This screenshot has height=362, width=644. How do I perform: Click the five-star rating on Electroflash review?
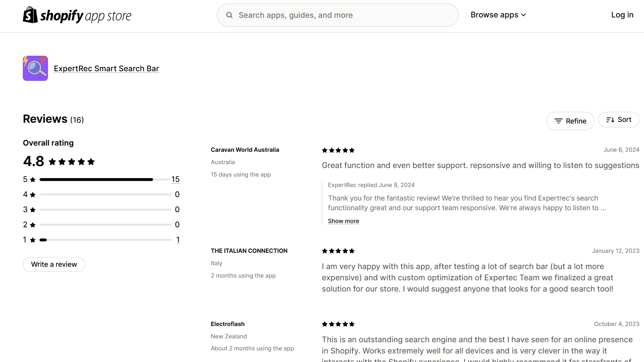click(338, 324)
